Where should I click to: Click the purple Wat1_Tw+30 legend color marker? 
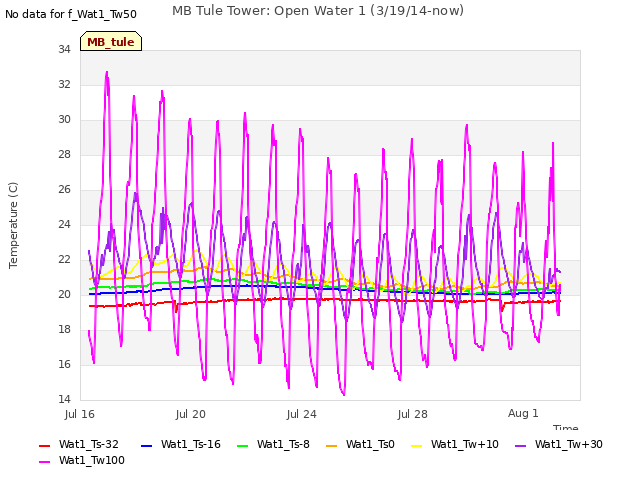point(520,445)
